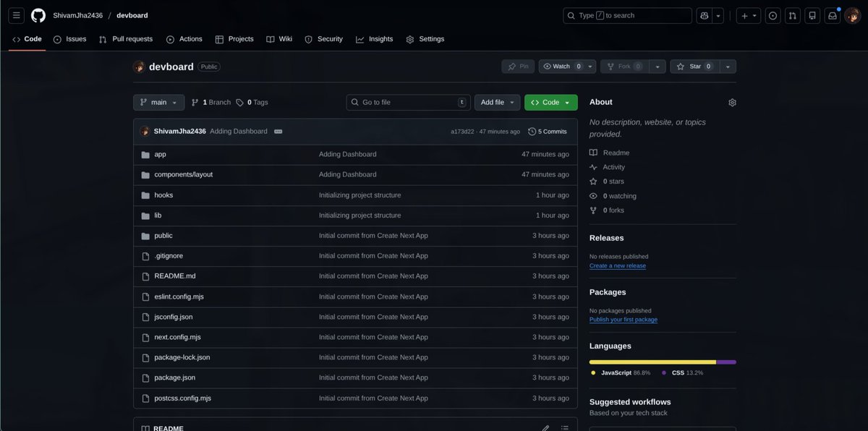Viewport: 868px width, 431px height.
Task: Switch to the Issues tab
Action: pyautogui.click(x=69, y=39)
